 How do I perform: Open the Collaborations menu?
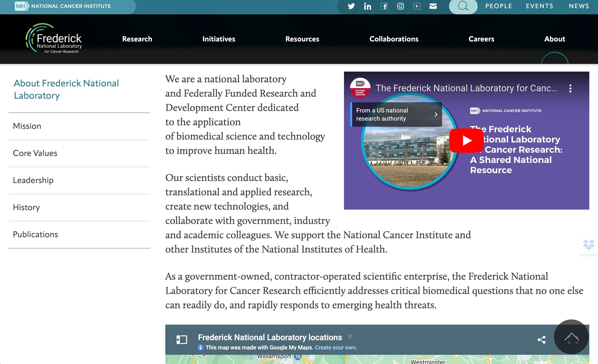pos(394,39)
